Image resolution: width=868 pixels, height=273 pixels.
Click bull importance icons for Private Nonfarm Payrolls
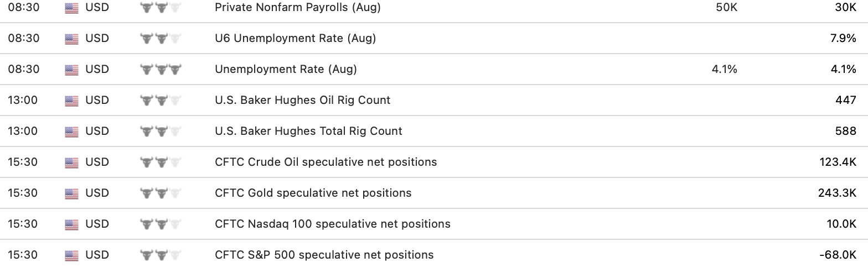(161, 8)
